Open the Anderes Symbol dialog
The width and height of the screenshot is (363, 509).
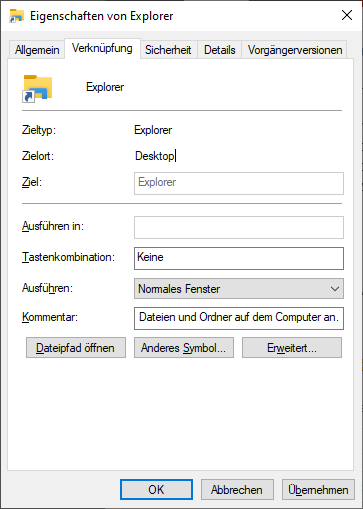point(184,348)
